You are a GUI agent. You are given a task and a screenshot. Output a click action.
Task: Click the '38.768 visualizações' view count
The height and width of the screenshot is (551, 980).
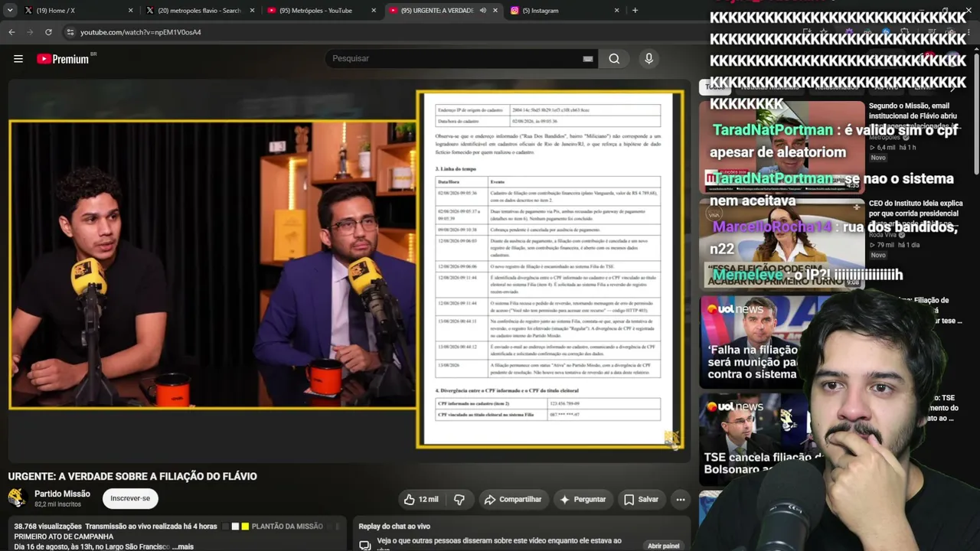point(47,527)
